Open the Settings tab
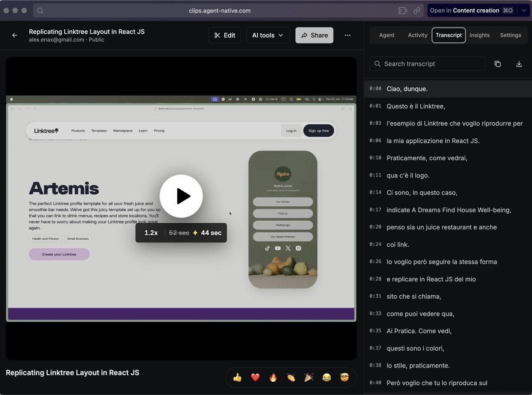The height and width of the screenshot is (395, 532). (x=510, y=35)
